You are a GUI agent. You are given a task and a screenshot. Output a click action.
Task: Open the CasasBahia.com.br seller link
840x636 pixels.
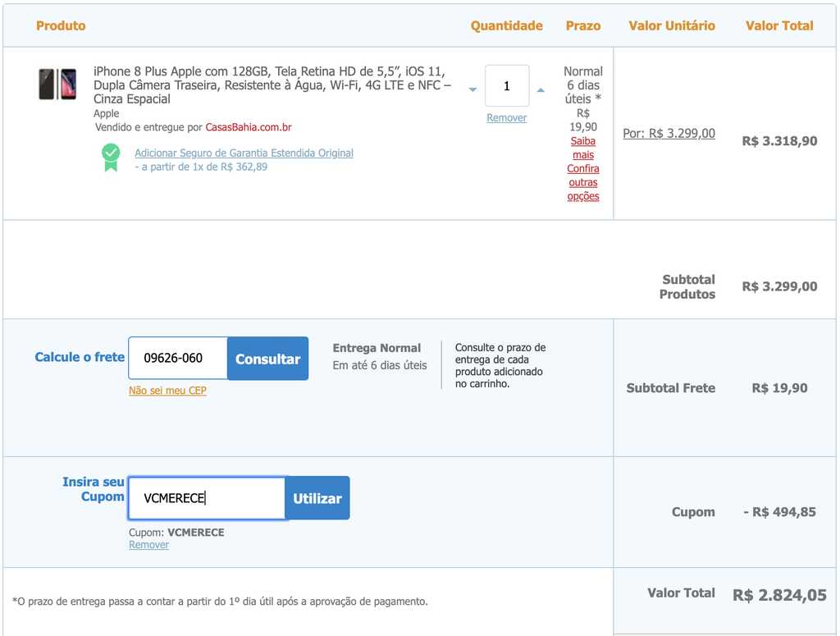[x=249, y=127]
